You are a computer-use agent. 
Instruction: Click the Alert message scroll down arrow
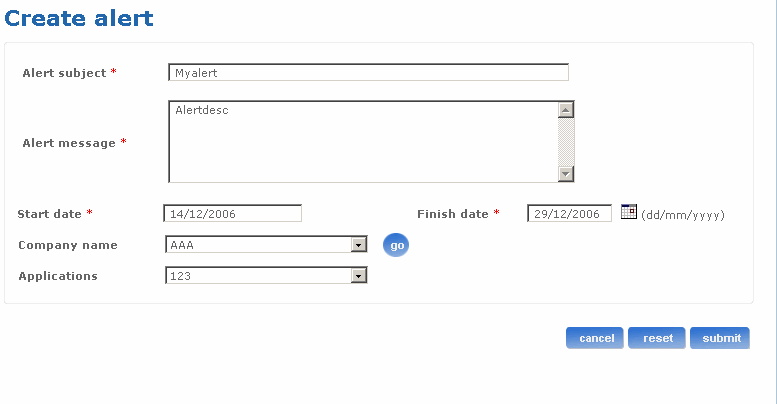566,173
